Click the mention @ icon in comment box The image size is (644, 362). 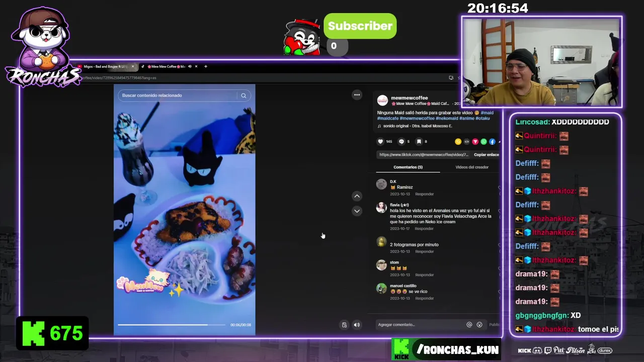pos(469,325)
